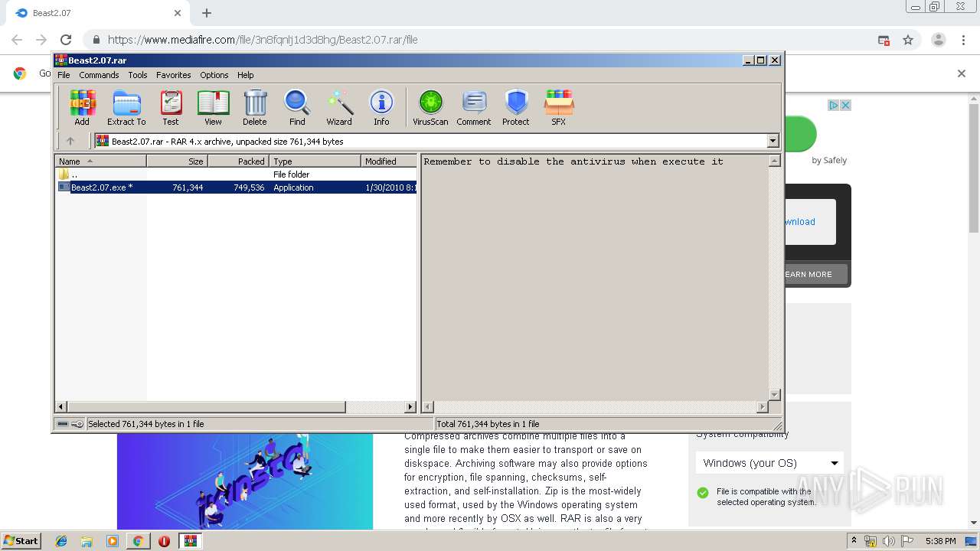Open the Tools menu

(x=138, y=75)
